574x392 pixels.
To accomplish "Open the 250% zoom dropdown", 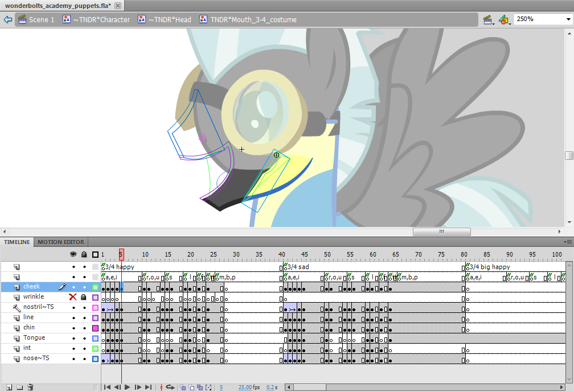I will click(x=568, y=19).
